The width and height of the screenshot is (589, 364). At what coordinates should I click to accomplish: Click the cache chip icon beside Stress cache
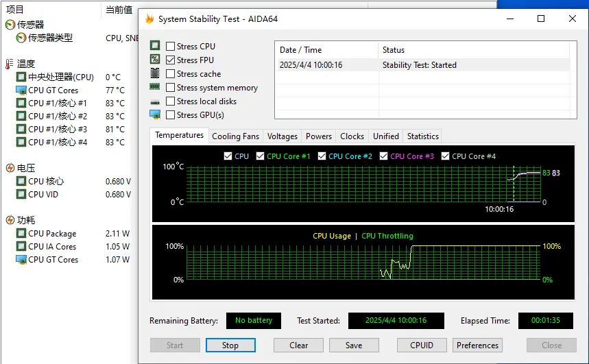tap(155, 73)
